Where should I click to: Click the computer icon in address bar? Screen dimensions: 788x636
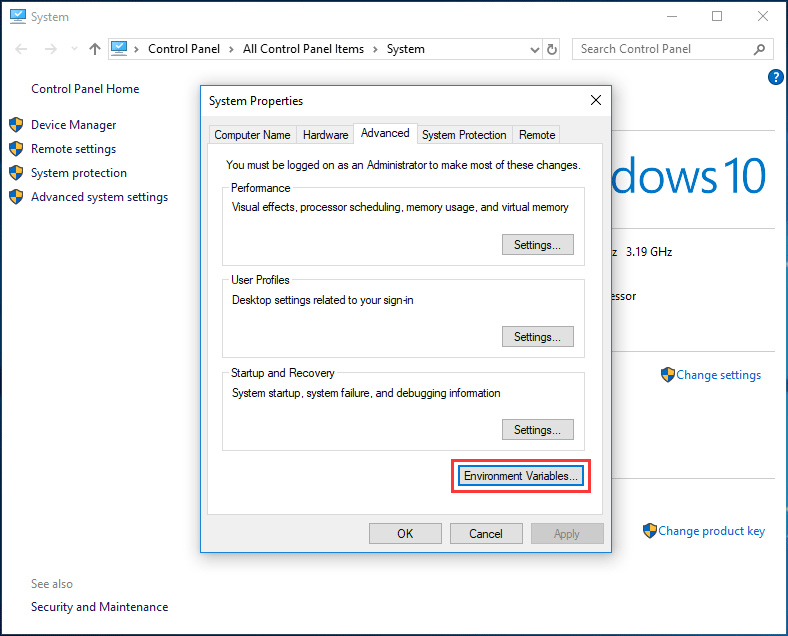click(x=119, y=48)
